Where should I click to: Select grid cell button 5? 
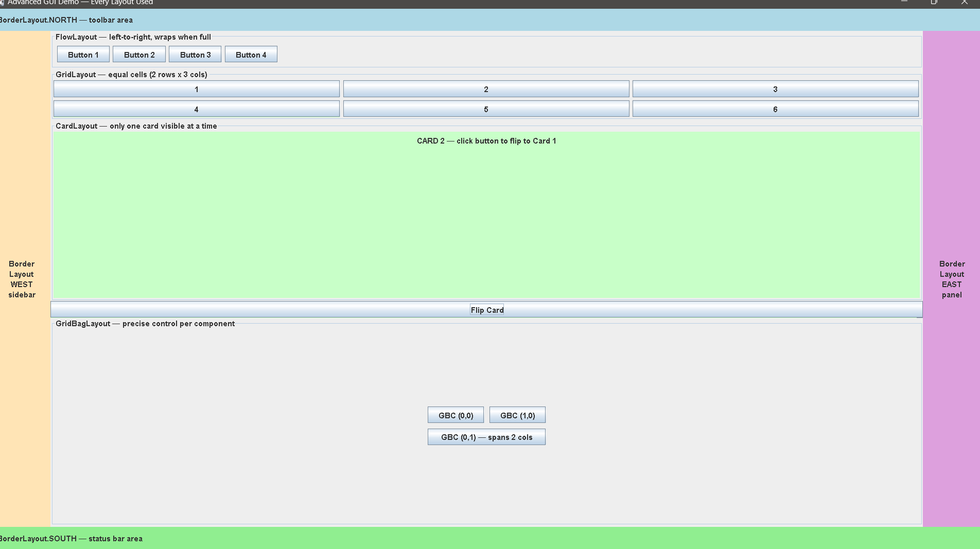[x=486, y=109]
